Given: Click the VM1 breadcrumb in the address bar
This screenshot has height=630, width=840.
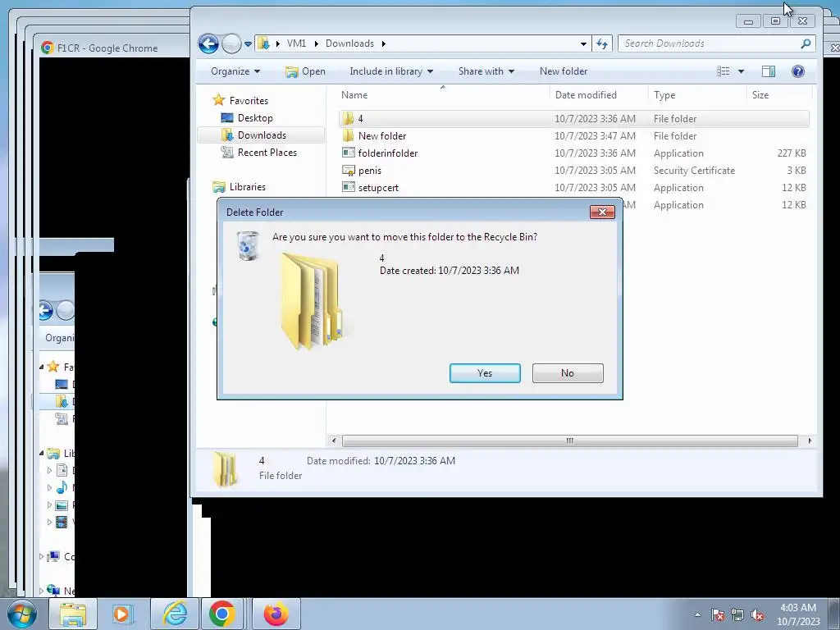Looking at the screenshot, I should (x=296, y=44).
